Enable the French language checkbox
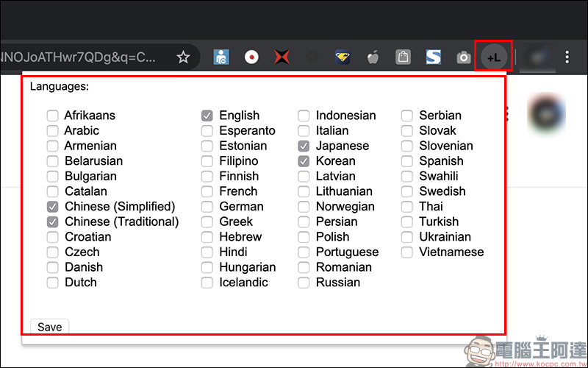Viewport: 588px width, 368px height. click(x=207, y=191)
